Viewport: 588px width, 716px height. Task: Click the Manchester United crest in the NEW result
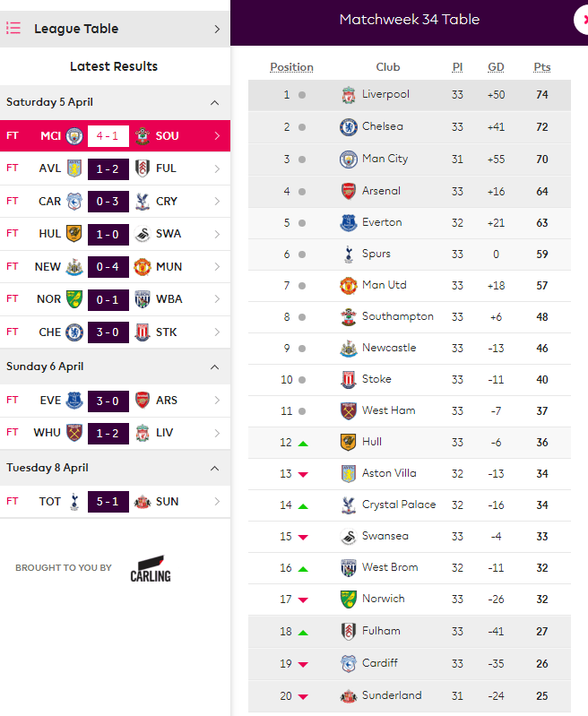coord(143,267)
